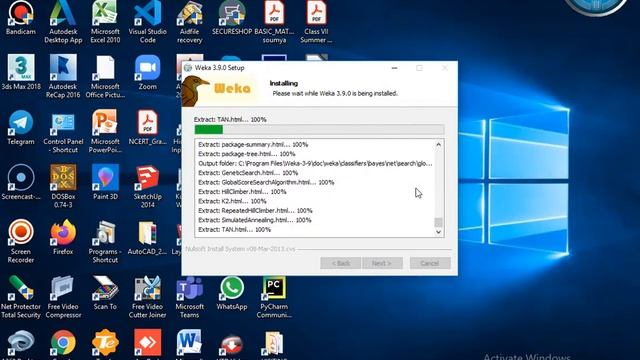The image size is (640, 360).
Task: Open the Aidfile recovery icon
Action: 189,21
